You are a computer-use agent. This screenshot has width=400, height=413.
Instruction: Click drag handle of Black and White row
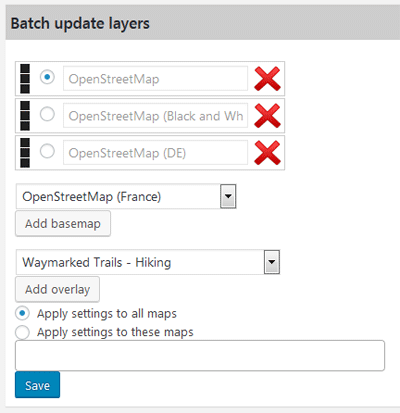[x=25, y=116]
